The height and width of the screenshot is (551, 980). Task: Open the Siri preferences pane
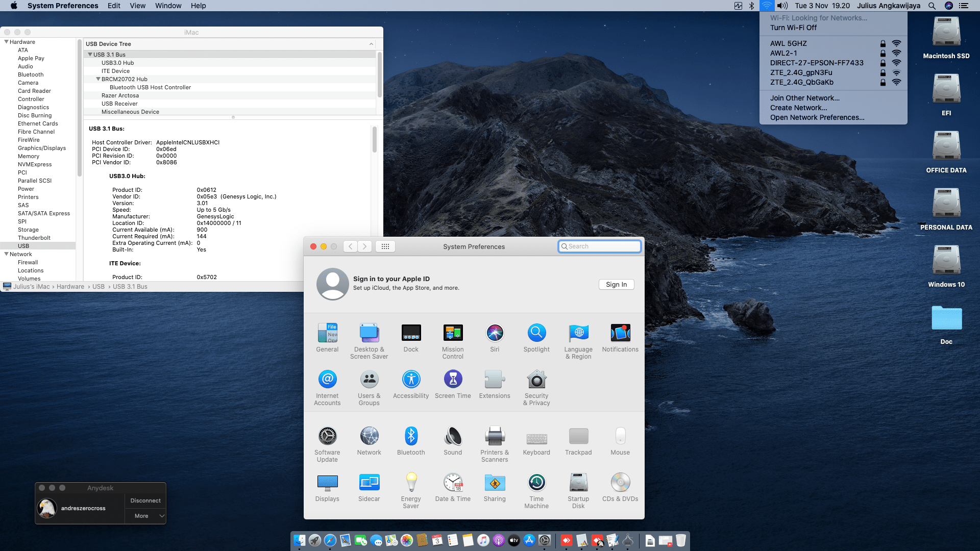click(495, 338)
